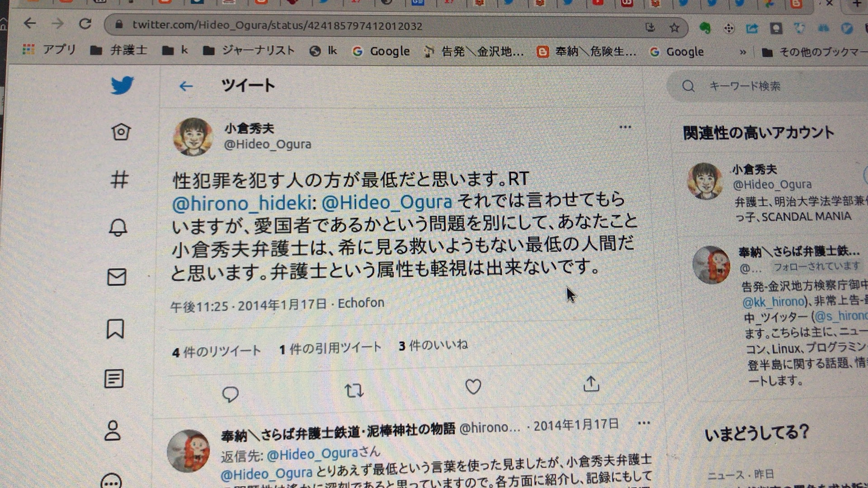Open Twitter home via bird logo
868x488 pixels.
point(122,85)
